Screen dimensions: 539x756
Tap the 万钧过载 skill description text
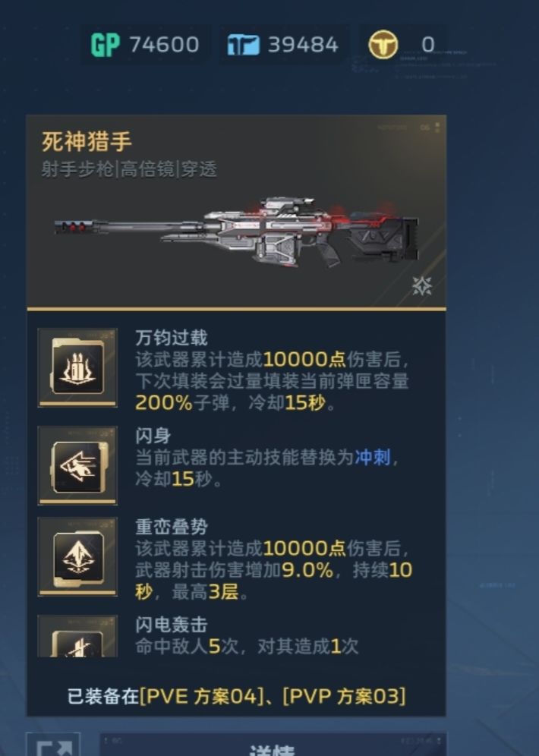[x=273, y=381]
